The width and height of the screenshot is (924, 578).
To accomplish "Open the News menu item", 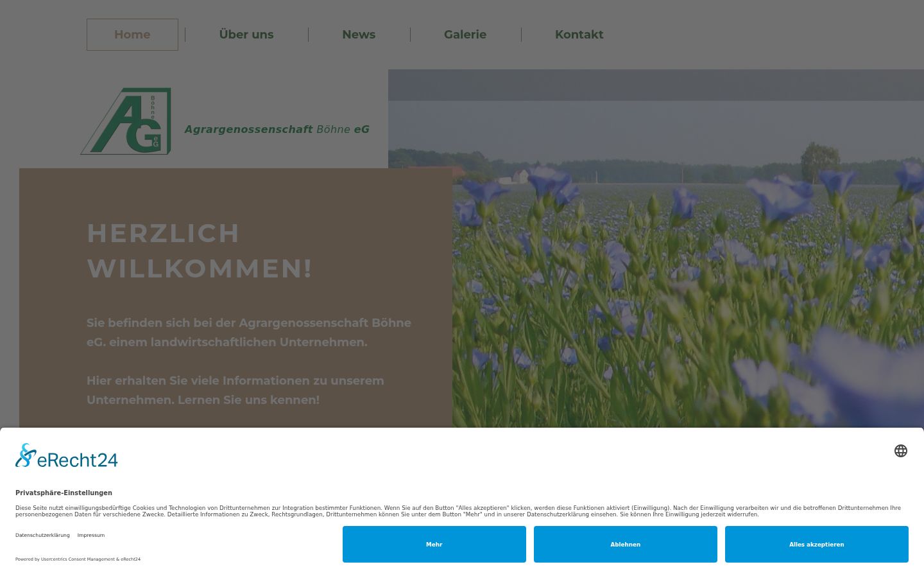I will (359, 35).
